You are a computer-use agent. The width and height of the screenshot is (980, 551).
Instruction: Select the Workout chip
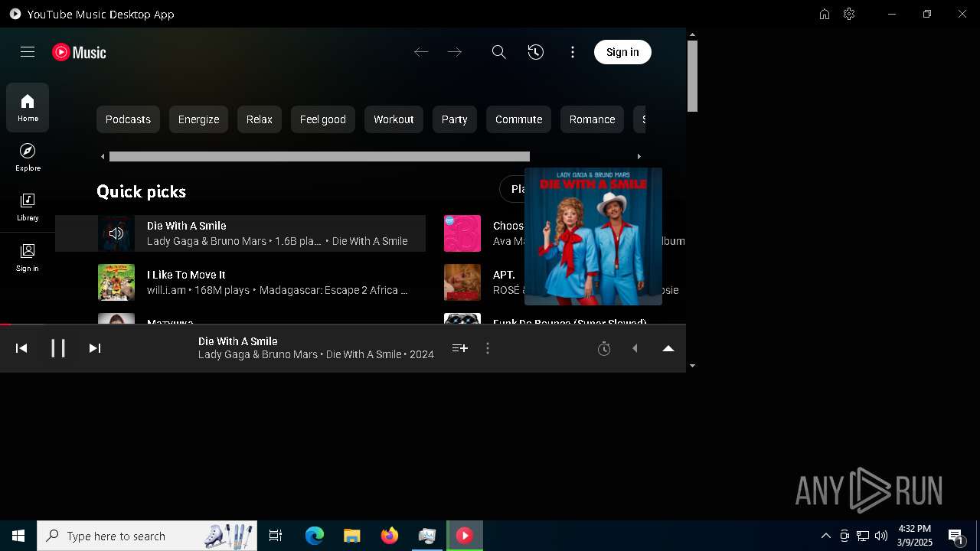click(x=394, y=119)
